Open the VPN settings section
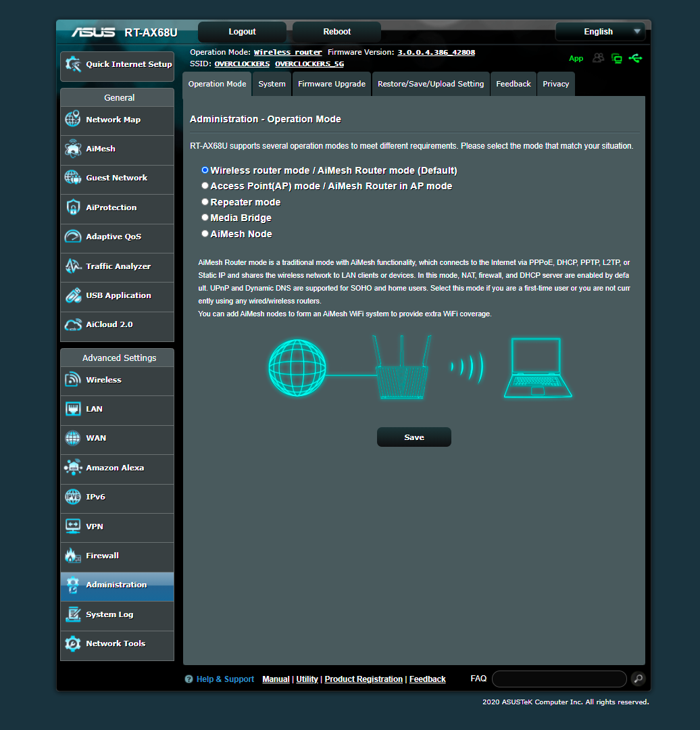 pos(94,526)
